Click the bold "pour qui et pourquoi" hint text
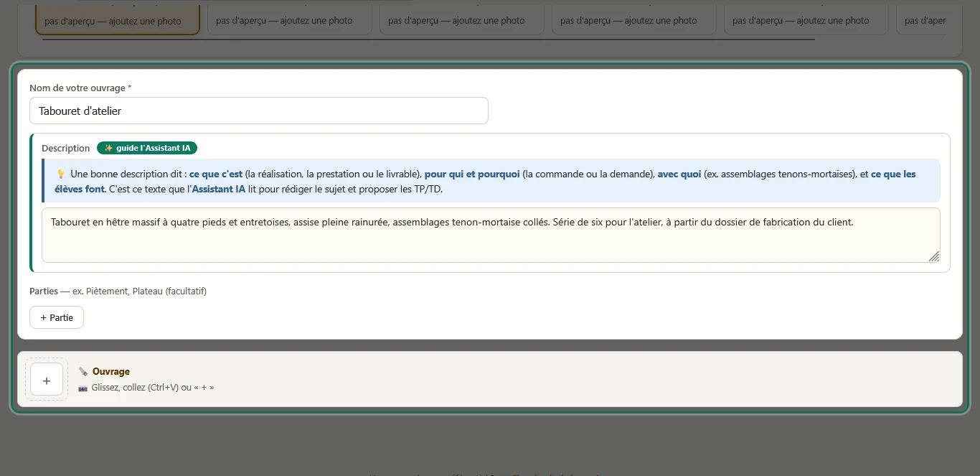This screenshot has width=980, height=476. click(x=472, y=174)
